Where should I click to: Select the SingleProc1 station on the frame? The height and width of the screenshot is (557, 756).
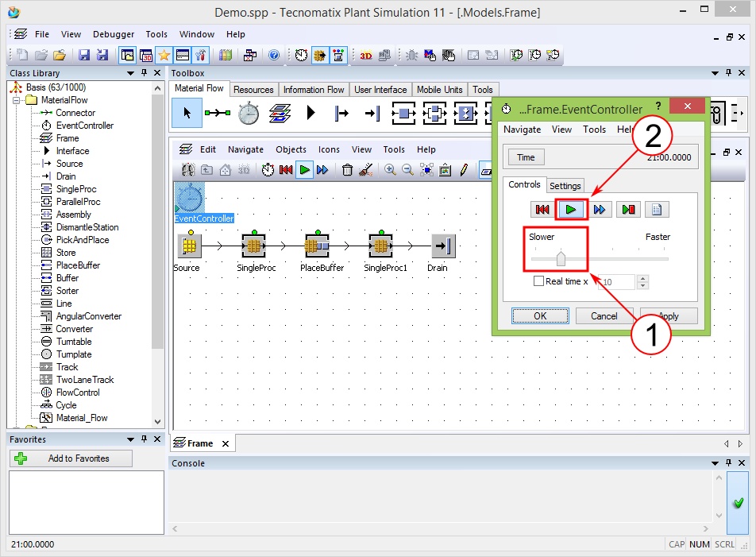pyautogui.click(x=380, y=246)
